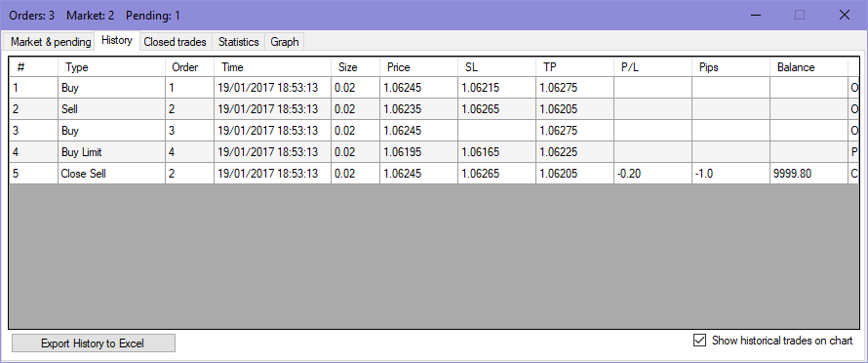Click price 1.06195 in Buy Limit row
This screenshot has width=868, height=363.
click(418, 152)
